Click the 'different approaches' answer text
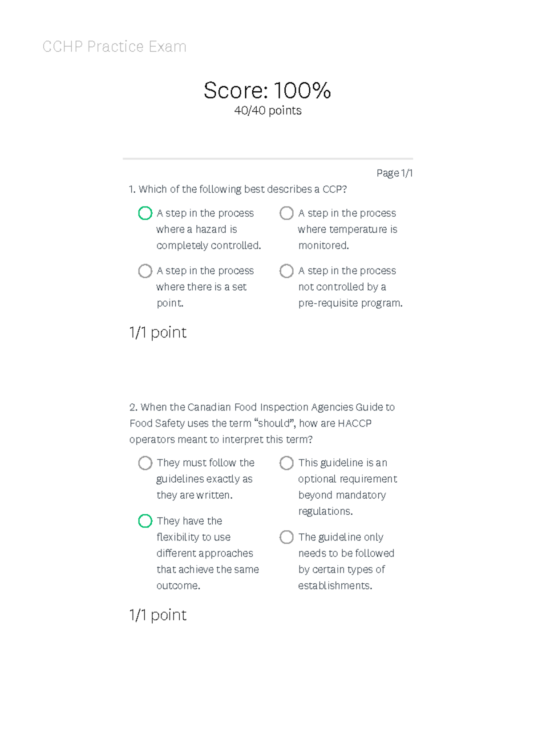The width and height of the screenshot is (534, 756). 204,553
